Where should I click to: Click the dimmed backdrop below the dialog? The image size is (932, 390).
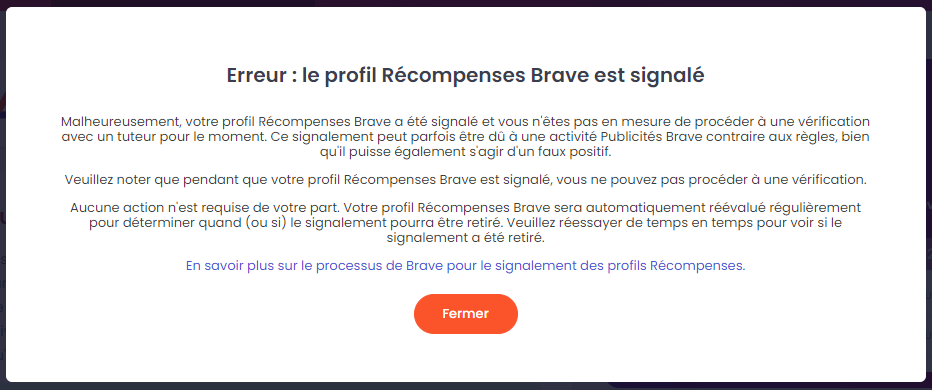click(x=465, y=386)
